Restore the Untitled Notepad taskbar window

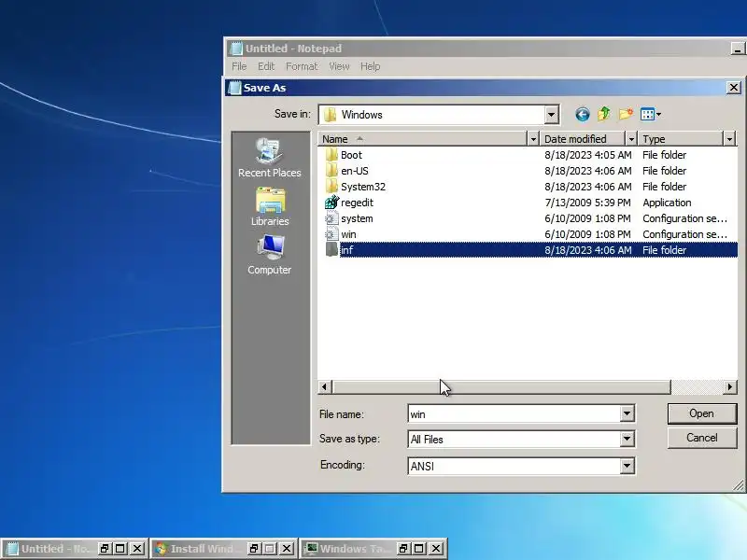tap(105, 549)
